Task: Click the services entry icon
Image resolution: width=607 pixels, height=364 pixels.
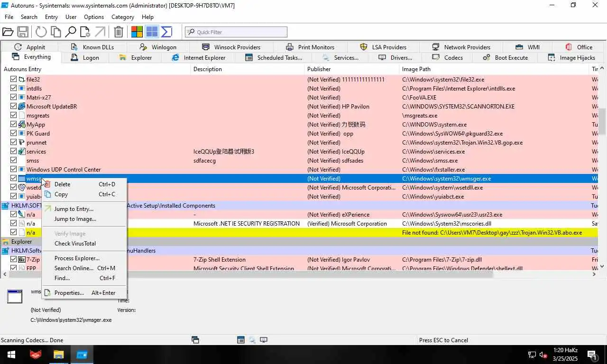Action: [x=21, y=152]
